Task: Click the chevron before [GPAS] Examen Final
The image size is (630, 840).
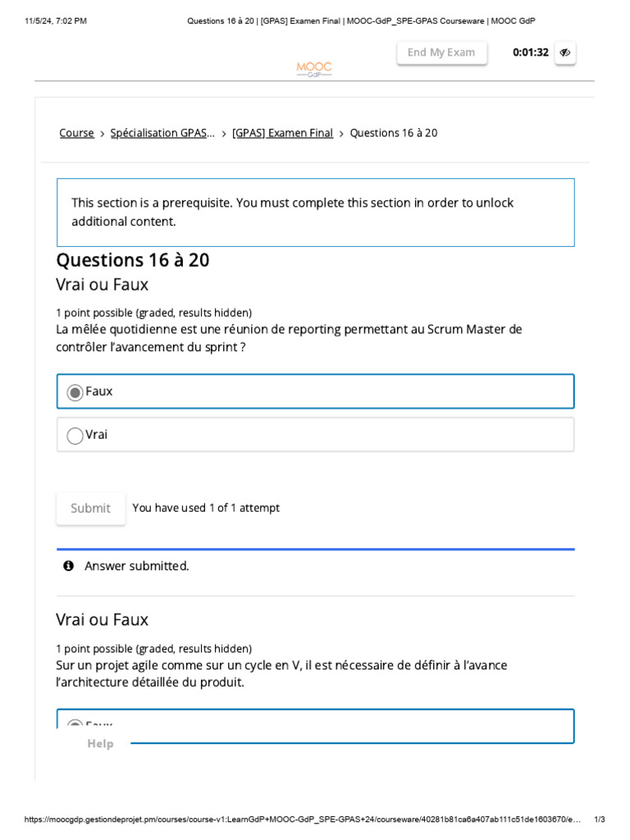Action: point(224,134)
